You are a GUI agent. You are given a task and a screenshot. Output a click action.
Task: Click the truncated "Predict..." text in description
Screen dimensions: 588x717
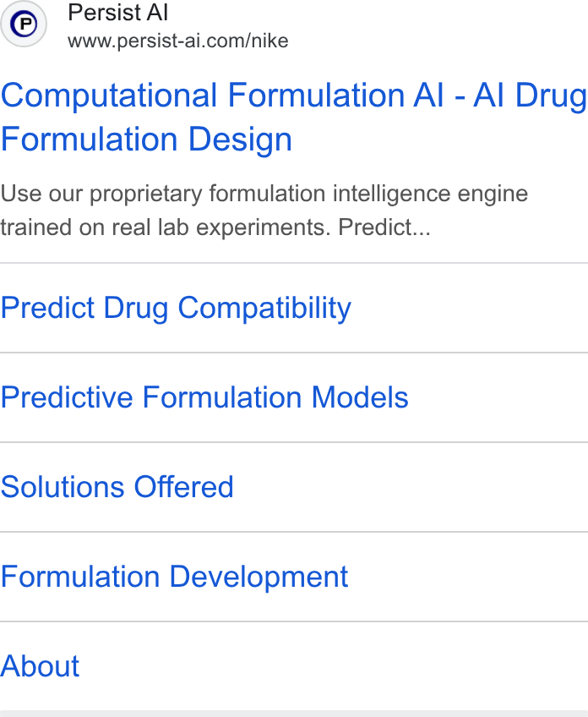click(384, 227)
